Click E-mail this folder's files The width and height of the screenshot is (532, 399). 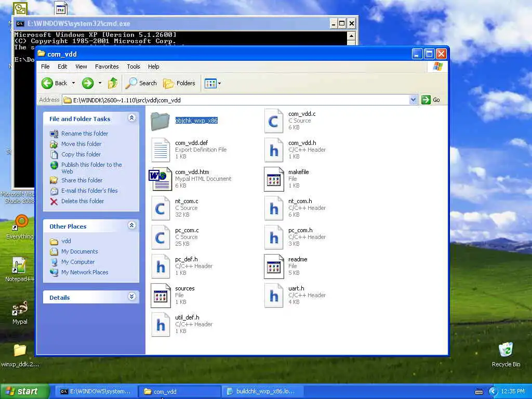click(x=89, y=191)
